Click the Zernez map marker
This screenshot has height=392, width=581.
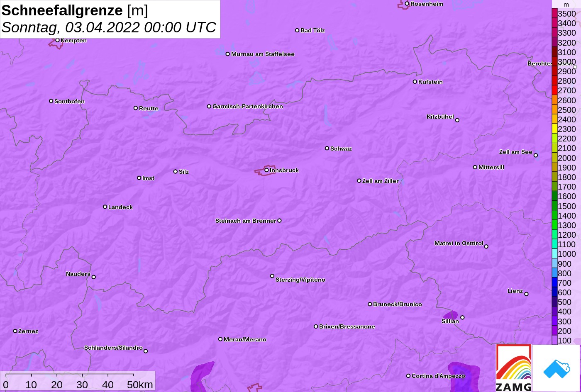pyautogui.click(x=15, y=331)
